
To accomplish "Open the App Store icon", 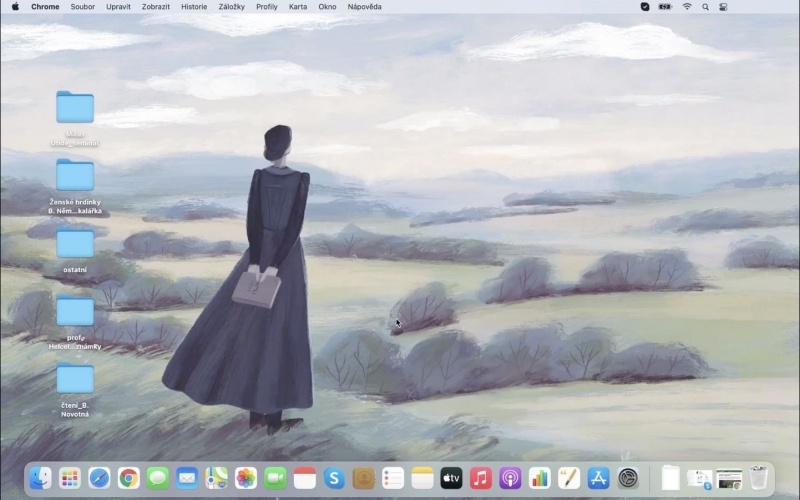I will pyautogui.click(x=599, y=478).
